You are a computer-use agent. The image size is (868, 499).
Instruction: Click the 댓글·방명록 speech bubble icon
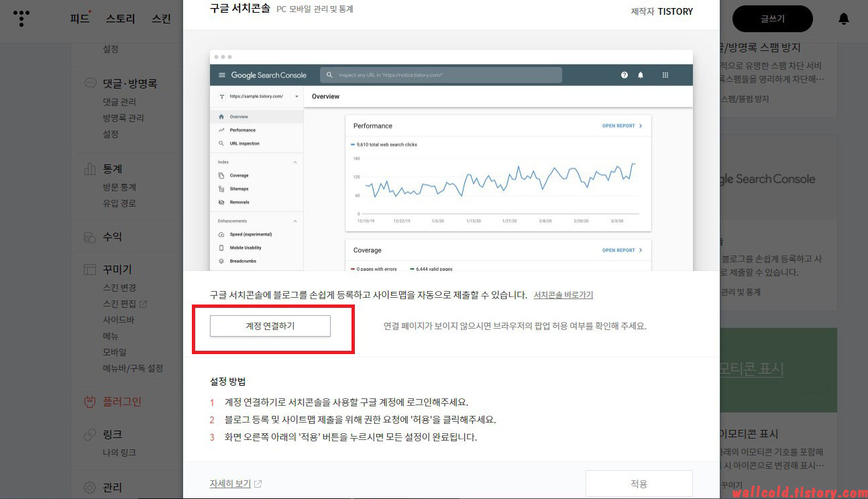click(x=89, y=84)
